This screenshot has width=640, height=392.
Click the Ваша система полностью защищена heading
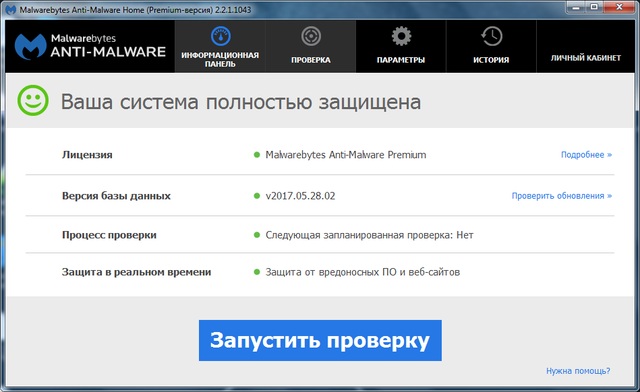[x=241, y=102]
